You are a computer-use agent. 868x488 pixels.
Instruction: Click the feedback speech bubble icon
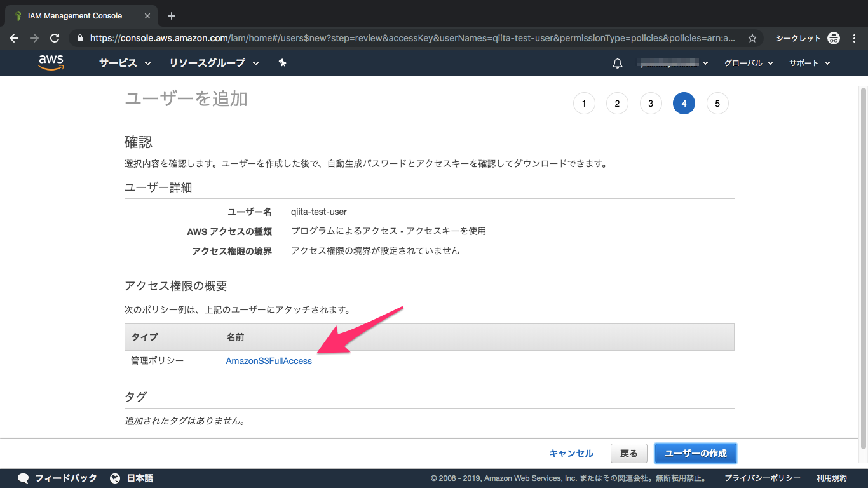click(24, 478)
